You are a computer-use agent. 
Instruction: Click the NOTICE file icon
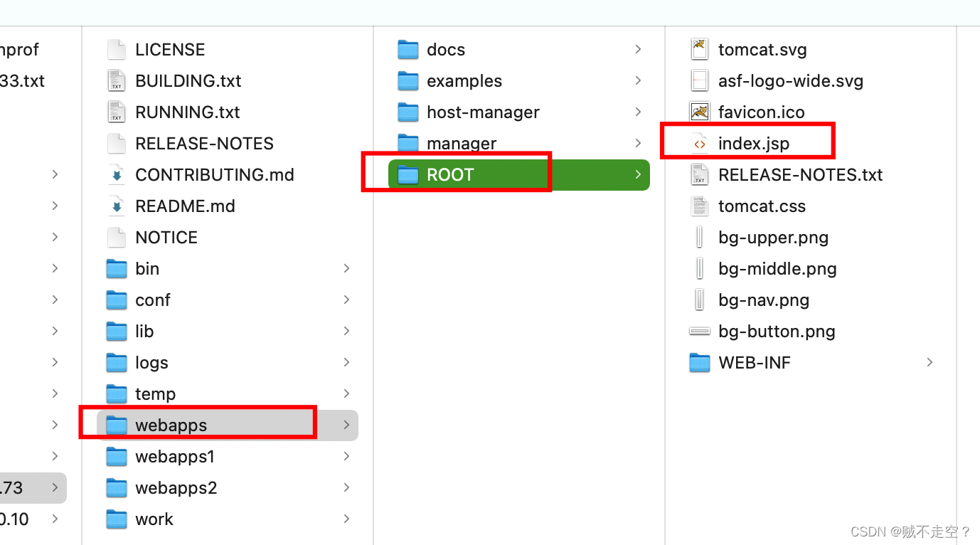tap(117, 237)
